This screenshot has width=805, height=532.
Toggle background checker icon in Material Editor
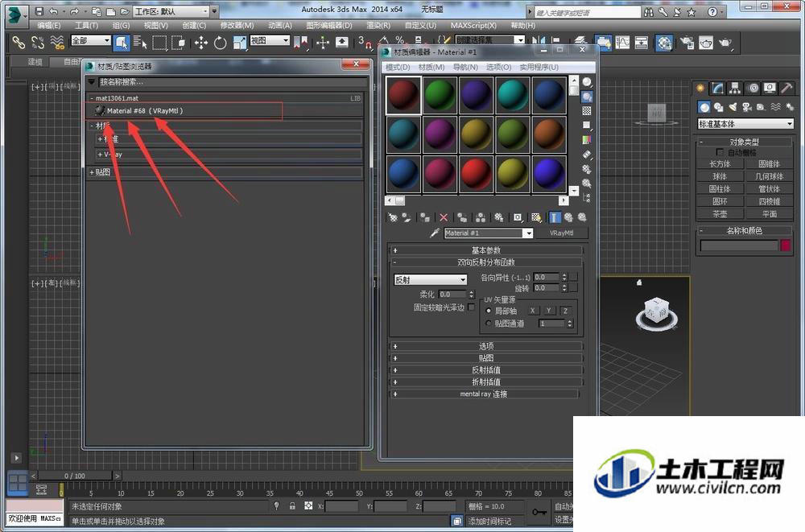point(587,111)
